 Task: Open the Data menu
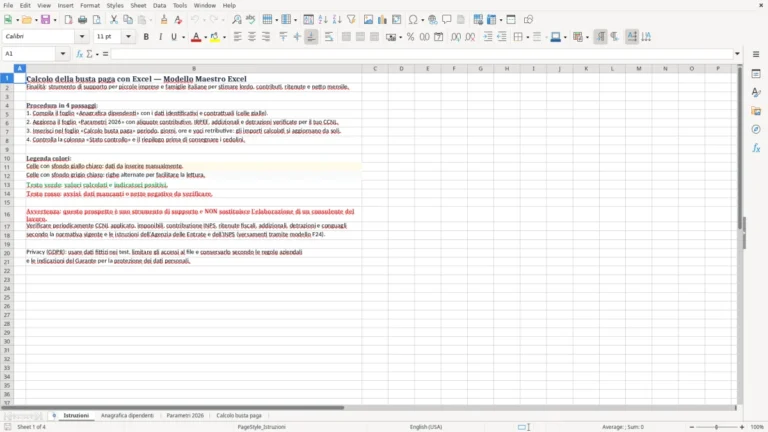159,5
